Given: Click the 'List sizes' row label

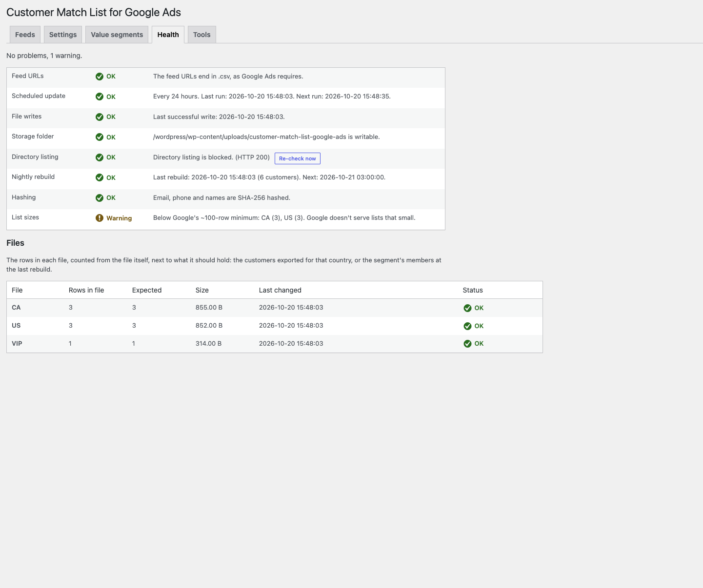Looking at the screenshot, I should [x=25, y=217].
